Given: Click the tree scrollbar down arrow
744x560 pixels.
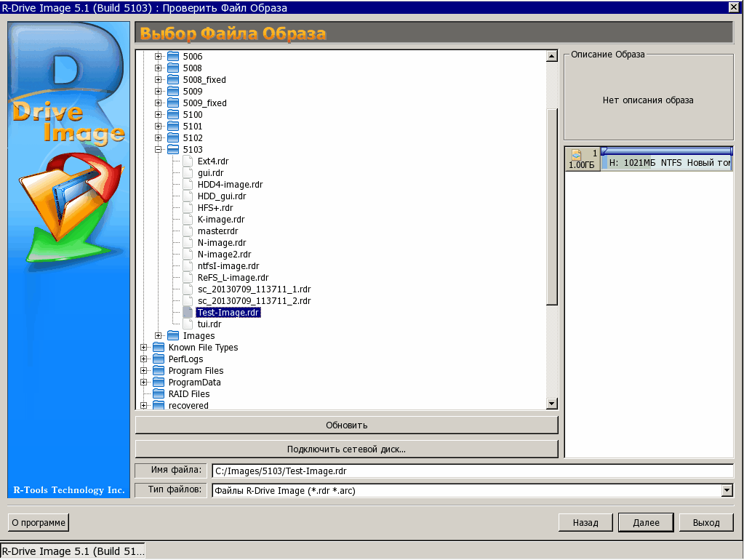Looking at the screenshot, I should pos(551,404).
